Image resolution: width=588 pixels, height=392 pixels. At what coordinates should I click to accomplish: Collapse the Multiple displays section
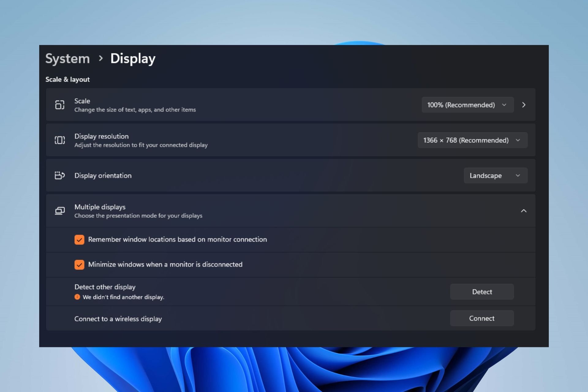[x=524, y=211]
